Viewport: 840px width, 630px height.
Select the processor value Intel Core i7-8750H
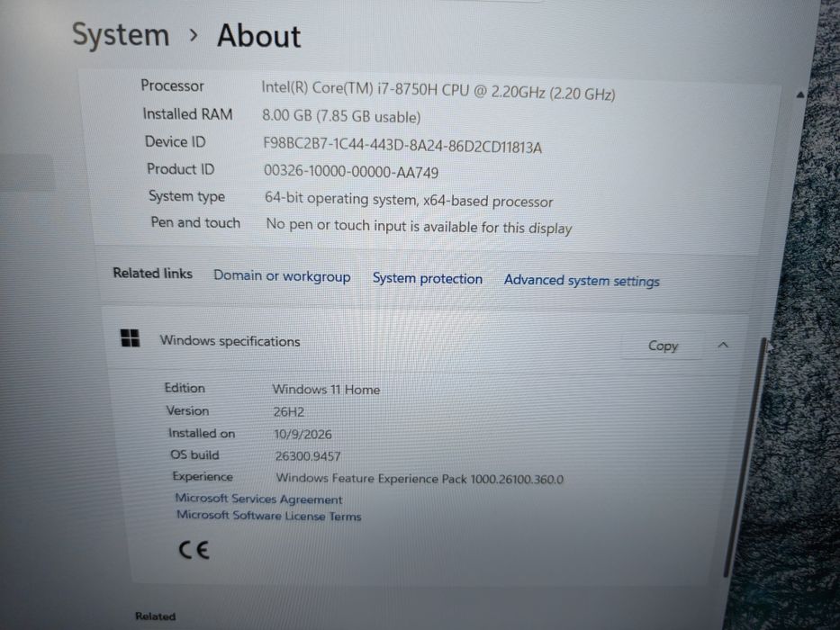coord(438,91)
